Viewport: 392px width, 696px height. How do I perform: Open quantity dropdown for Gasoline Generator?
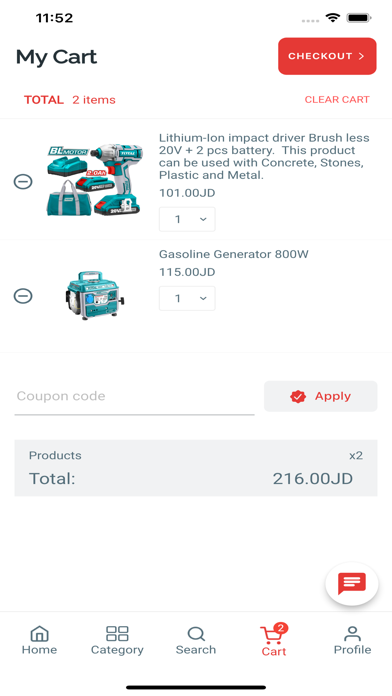(x=187, y=298)
